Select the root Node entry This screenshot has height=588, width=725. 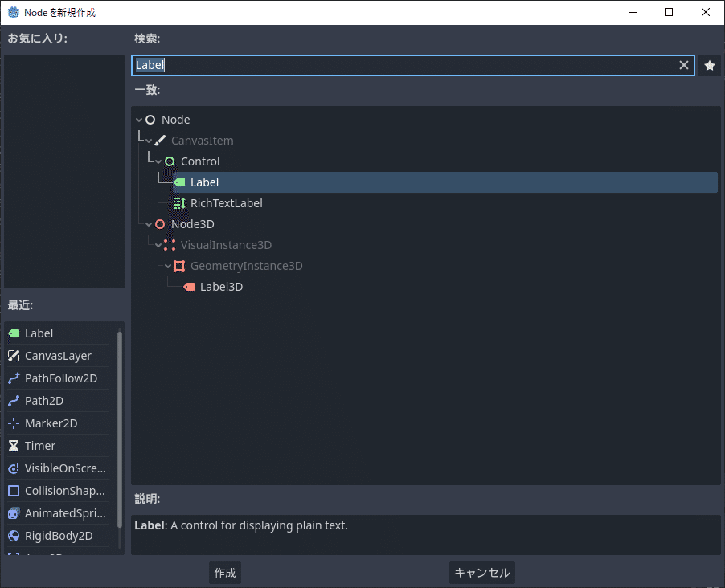[x=176, y=120]
